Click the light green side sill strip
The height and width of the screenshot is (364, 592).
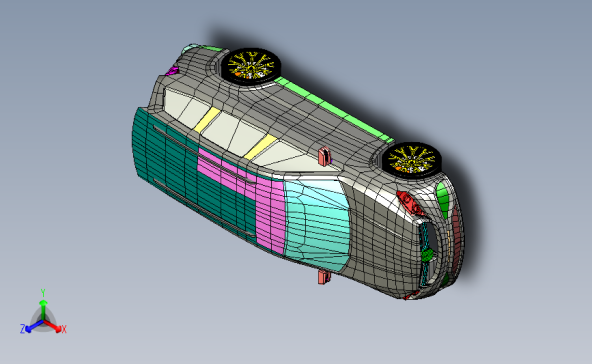(x=334, y=110)
